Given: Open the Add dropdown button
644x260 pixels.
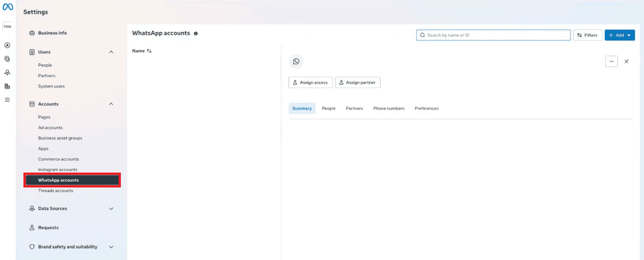Looking at the screenshot, I should click(620, 35).
